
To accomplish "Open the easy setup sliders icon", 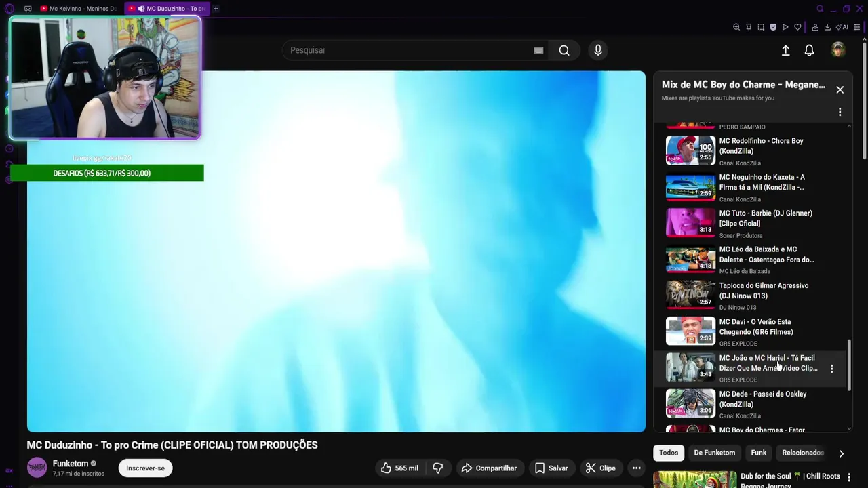I will point(856,27).
